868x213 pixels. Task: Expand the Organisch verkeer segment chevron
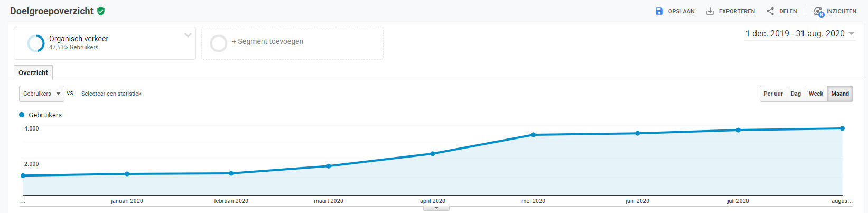188,35
